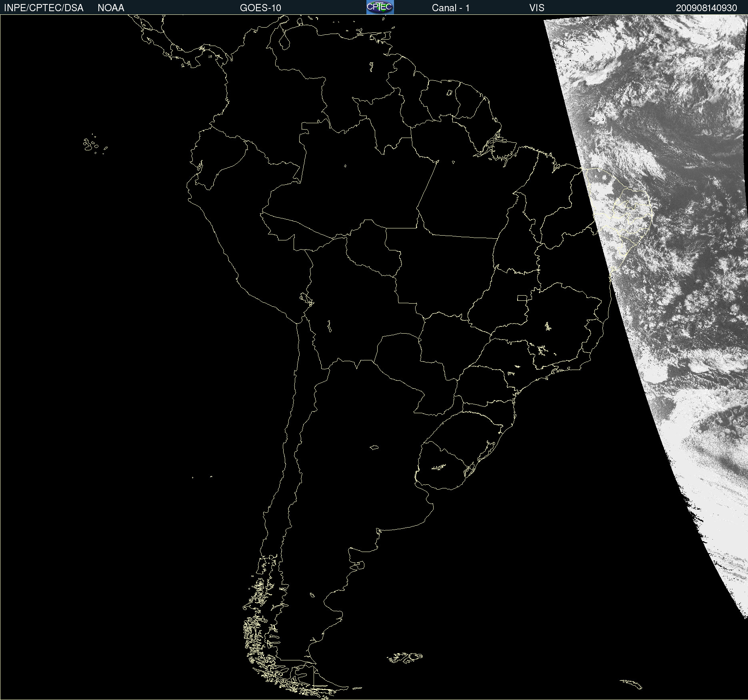The width and height of the screenshot is (748, 700).
Task: Click the VIS channel label
Action: coord(537,8)
